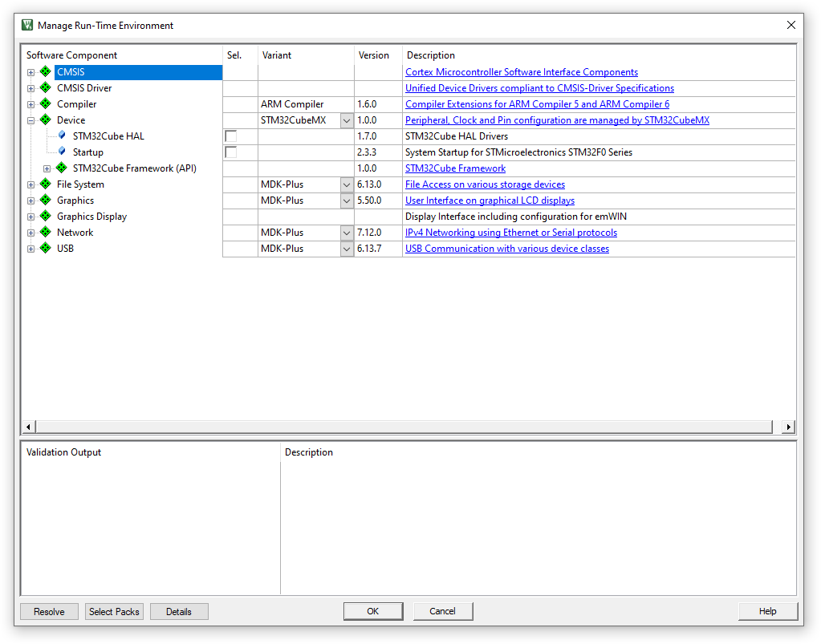
Task: Close the Manage Run-Time Environment dialog
Action: click(x=791, y=25)
